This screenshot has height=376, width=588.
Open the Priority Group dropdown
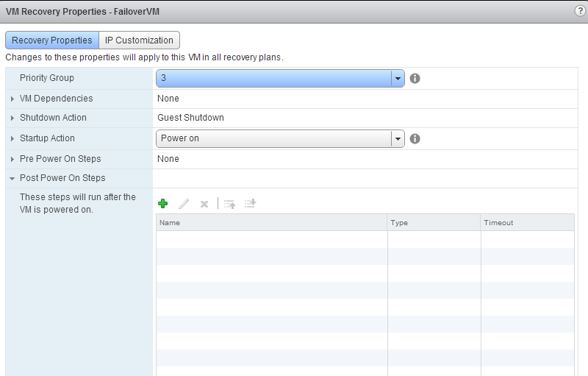coord(397,78)
